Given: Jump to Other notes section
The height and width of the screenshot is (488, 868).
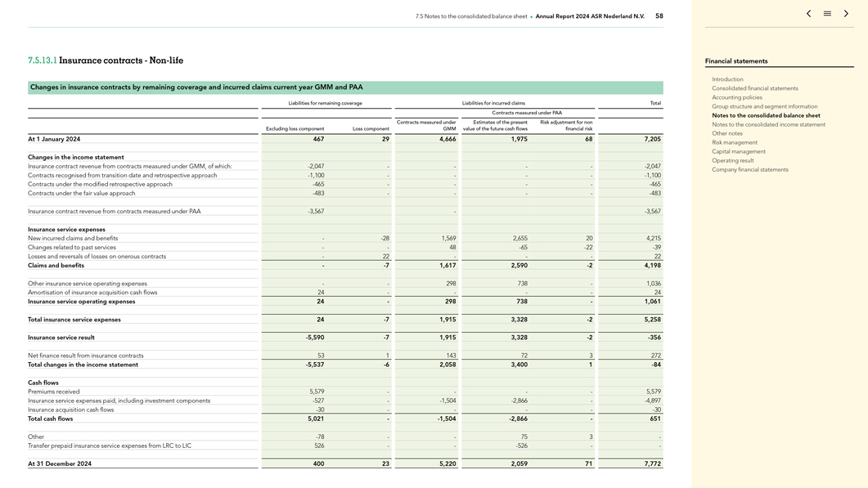Looking at the screenshot, I should 727,133.
